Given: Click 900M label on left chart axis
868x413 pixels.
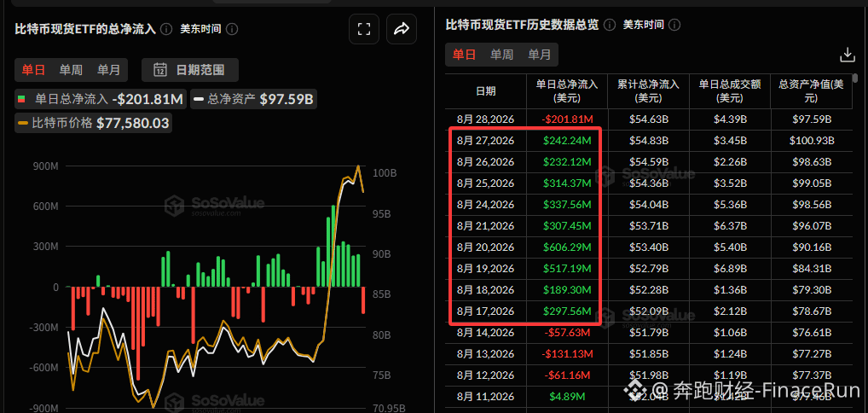Looking at the screenshot, I should 47,166.
